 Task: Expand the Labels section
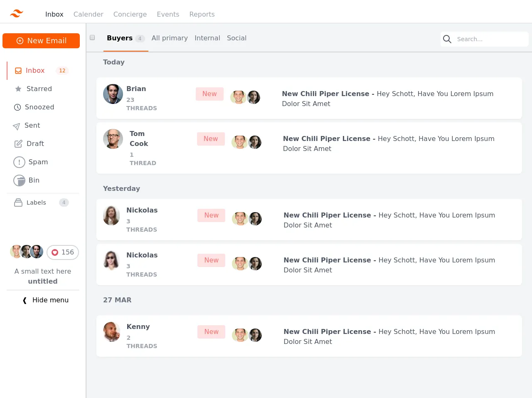coord(37,203)
